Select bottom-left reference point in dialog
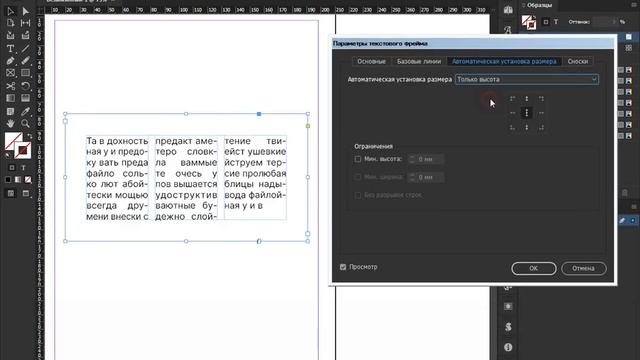Viewport: 640px width, 360px height. pyautogui.click(x=512, y=128)
